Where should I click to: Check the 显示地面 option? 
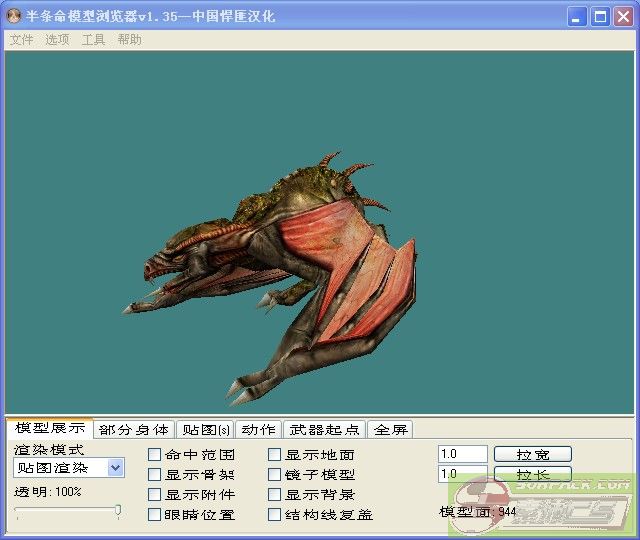click(x=274, y=455)
